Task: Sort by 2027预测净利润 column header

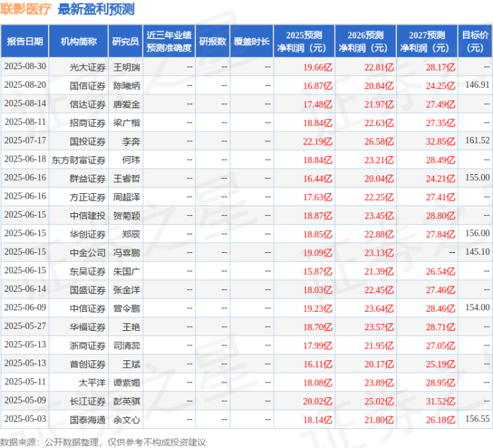Action: coord(425,42)
